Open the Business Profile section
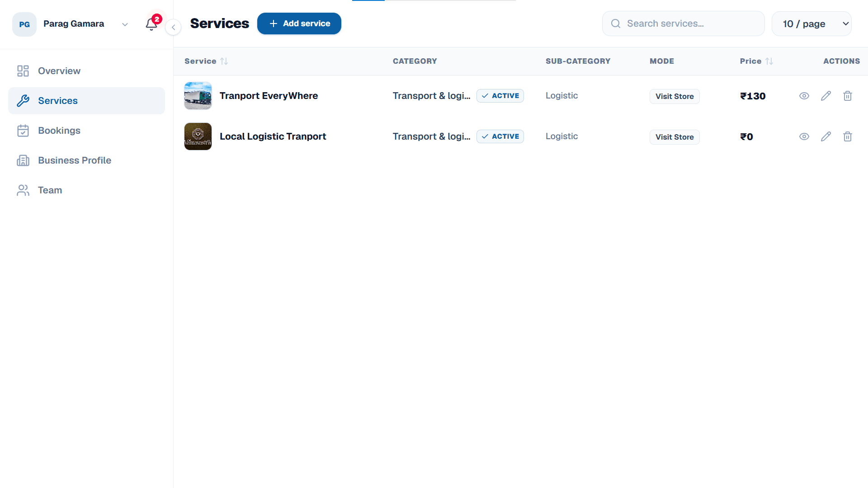 coord(86,160)
